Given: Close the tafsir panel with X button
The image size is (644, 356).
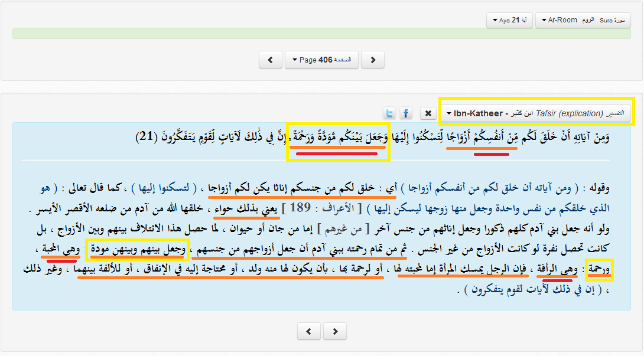Looking at the screenshot, I should (428, 113).
